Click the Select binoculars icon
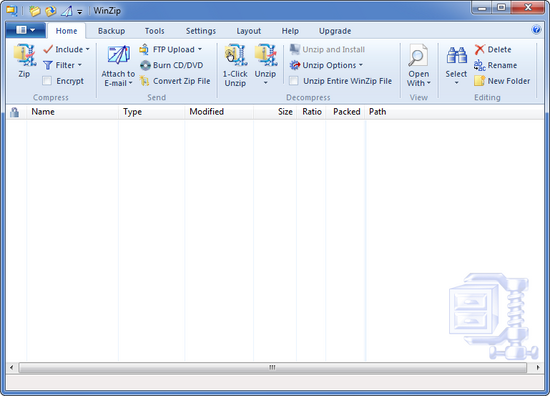This screenshot has height=396, width=550. (456, 55)
